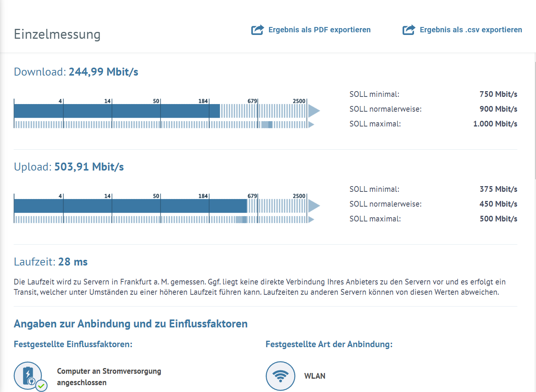
Task: Click the Upload chart arrow tip
Action: 314,206
